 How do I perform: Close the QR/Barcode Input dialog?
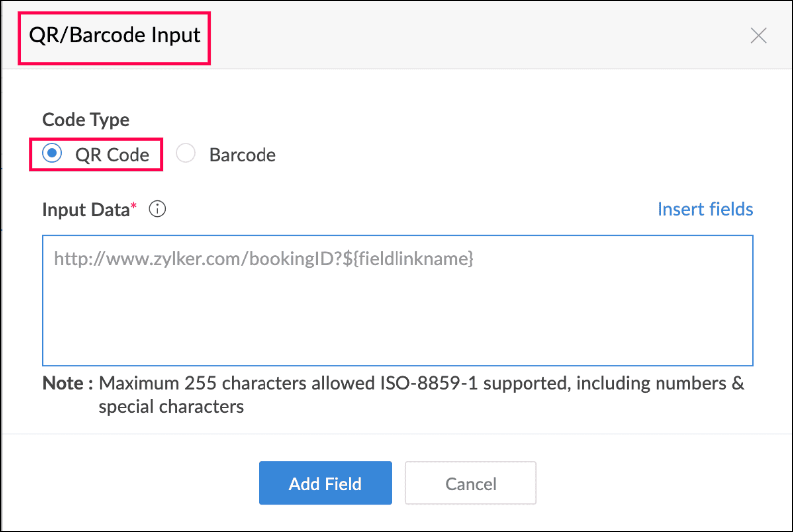[x=758, y=36]
